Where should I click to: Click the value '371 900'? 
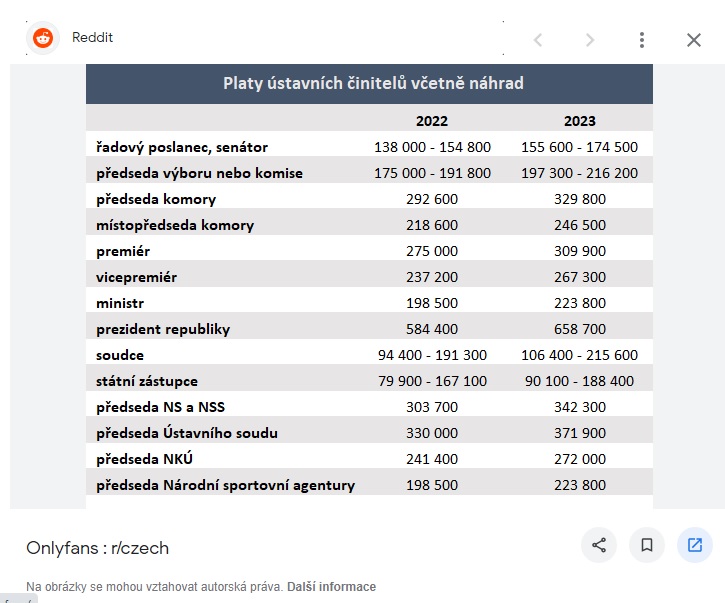[x=580, y=433]
